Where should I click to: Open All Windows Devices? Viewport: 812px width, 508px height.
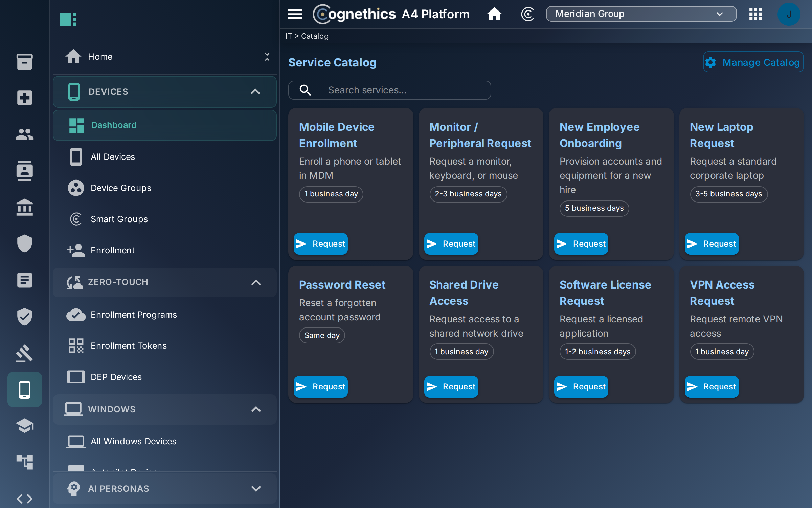click(x=164, y=441)
